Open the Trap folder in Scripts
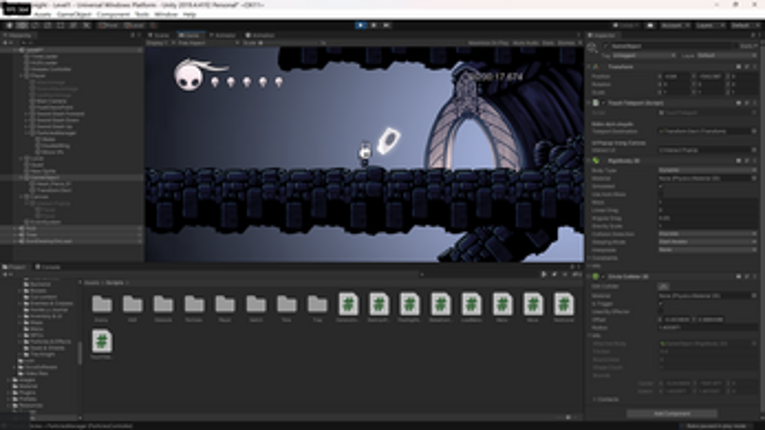765x430 pixels. click(x=317, y=308)
